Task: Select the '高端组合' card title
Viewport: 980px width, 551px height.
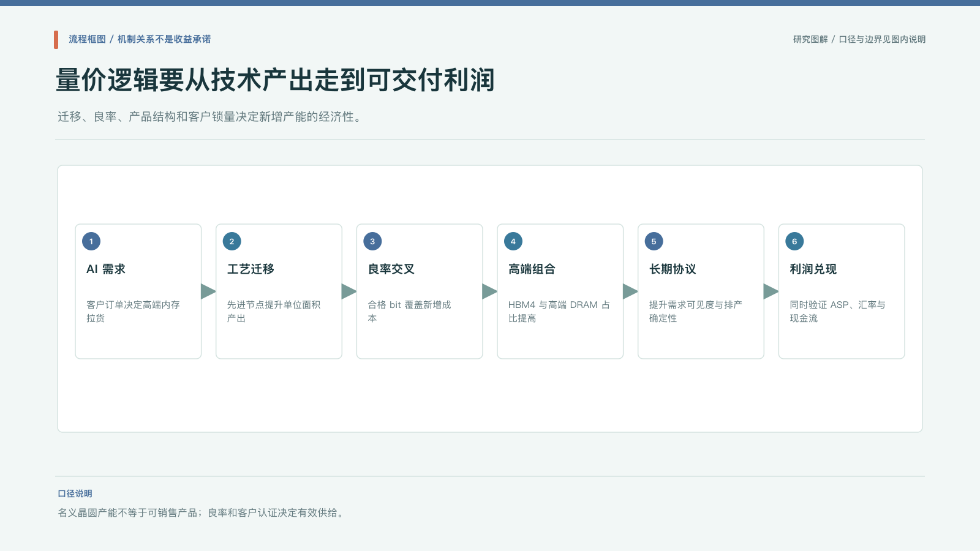Action: [532, 269]
